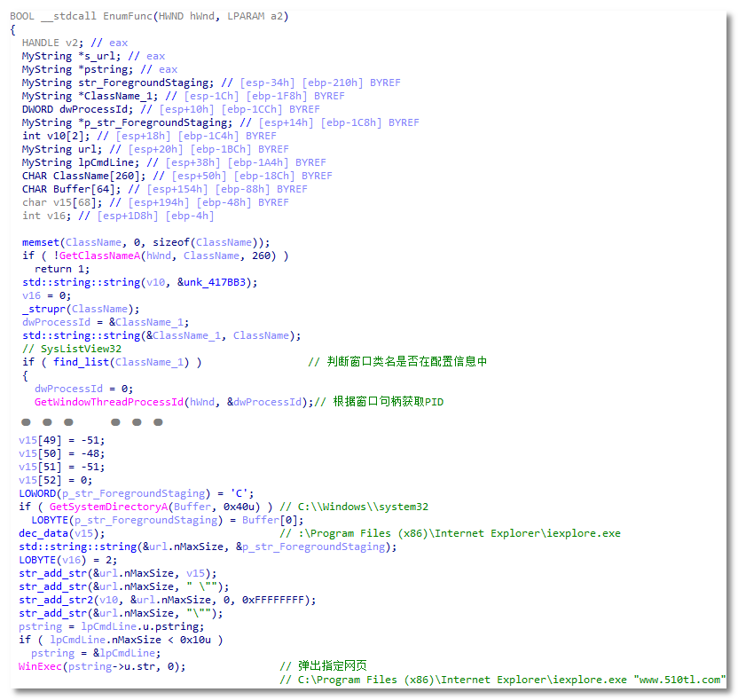Select the comment containing www.510tl.com

502,680
